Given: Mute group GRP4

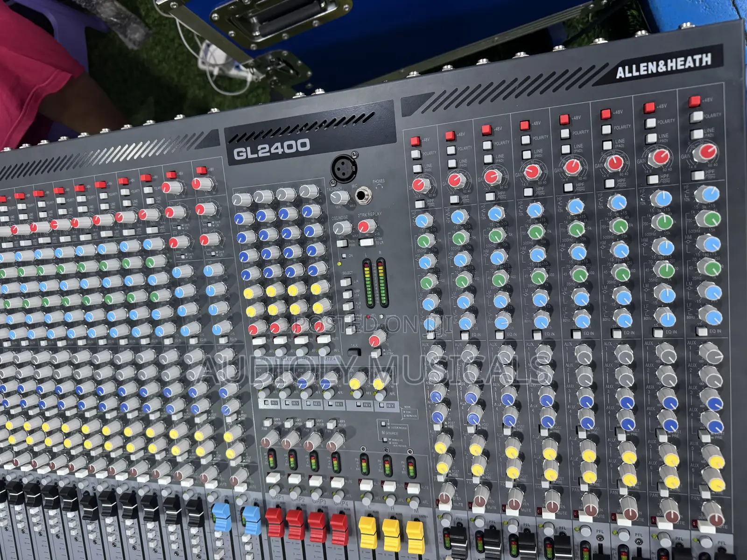Looking at the screenshot, I should click(338, 483).
